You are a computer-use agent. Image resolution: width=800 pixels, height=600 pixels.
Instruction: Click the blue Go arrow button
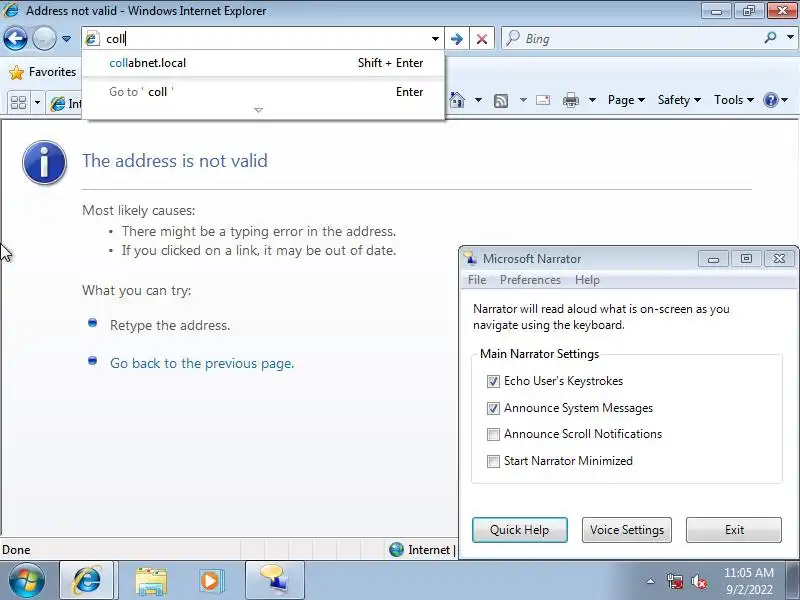(x=457, y=39)
